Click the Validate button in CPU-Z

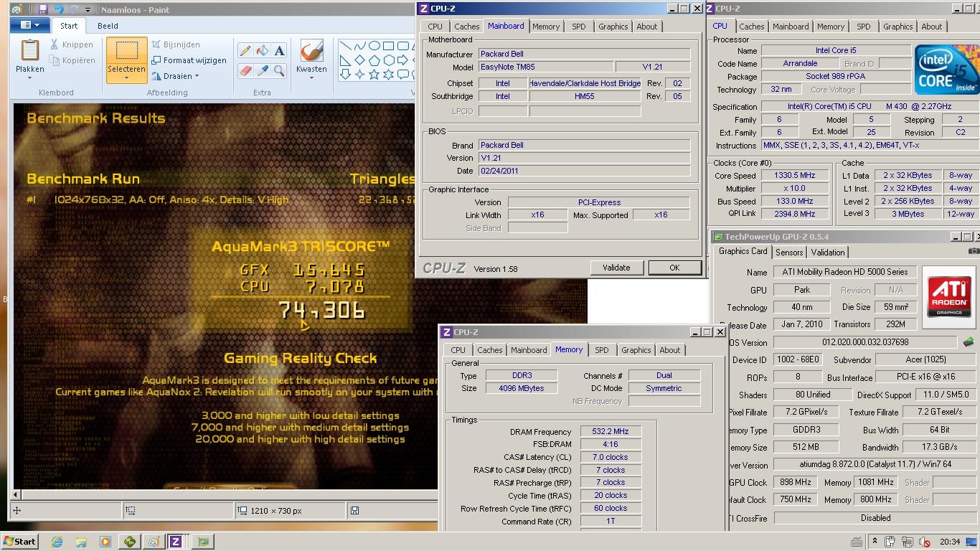(x=616, y=268)
